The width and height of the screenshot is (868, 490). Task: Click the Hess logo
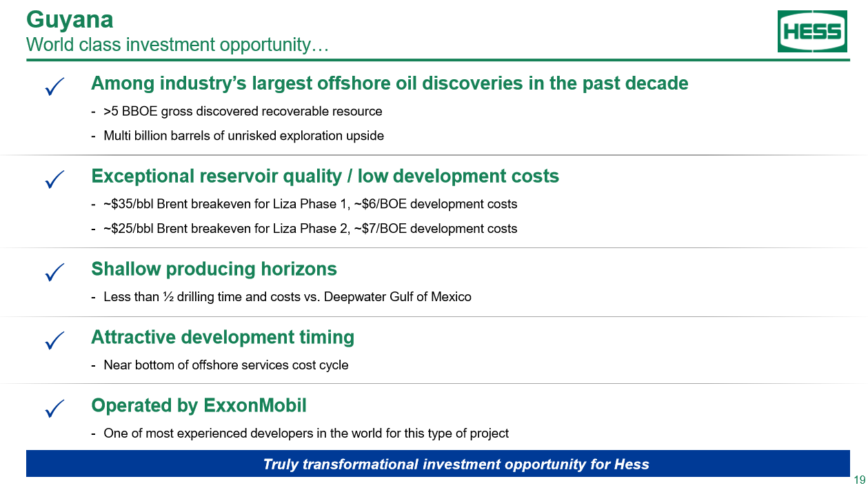pyautogui.click(x=812, y=32)
